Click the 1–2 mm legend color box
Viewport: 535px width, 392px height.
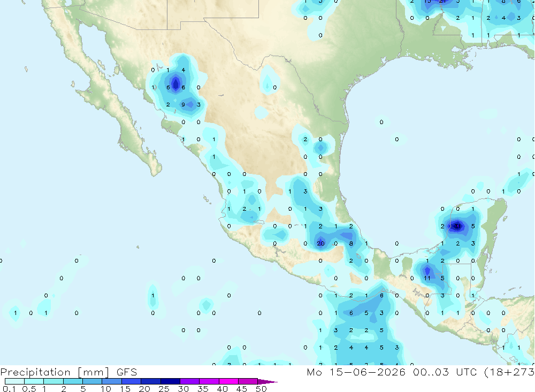pos(53,381)
